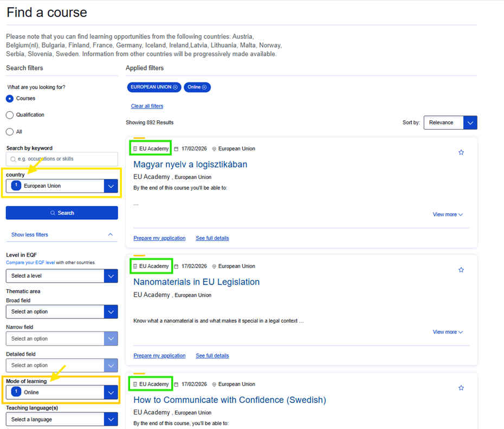
Task: Favorite the Magyar nyelv a logisztikában course star
Action: [461, 152]
